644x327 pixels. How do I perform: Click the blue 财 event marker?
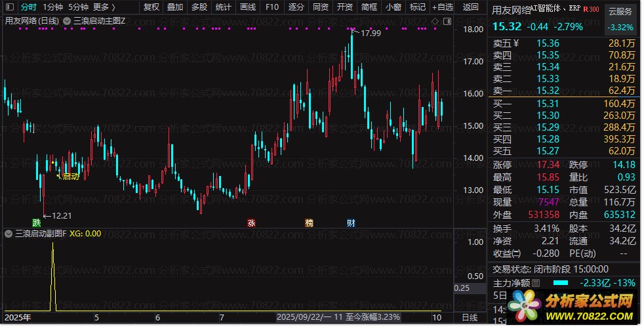pos(351,223)
